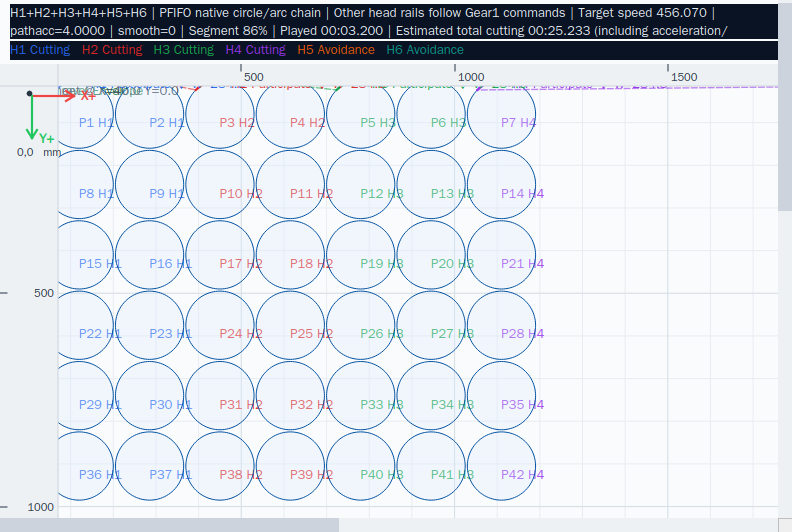Click the 1000 mark on left ruler
Viewport: 792px width, 532px height.
pos(40,507)
